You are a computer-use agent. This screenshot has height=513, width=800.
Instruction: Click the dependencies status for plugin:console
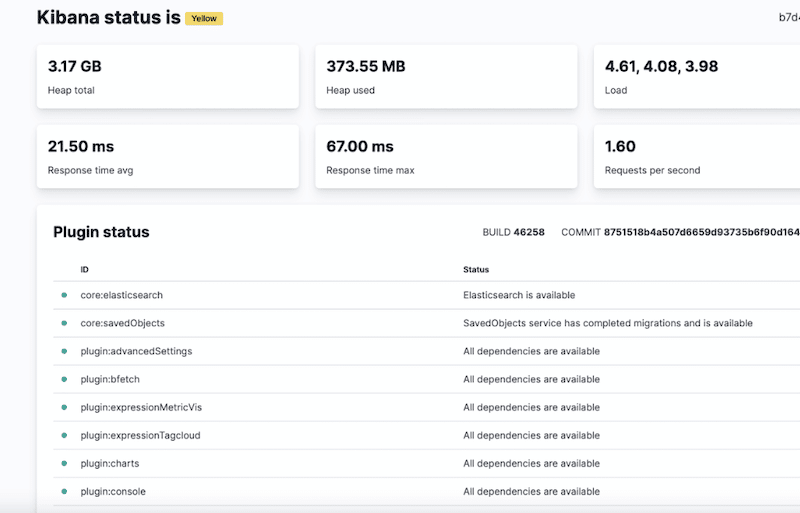point(531,492)
